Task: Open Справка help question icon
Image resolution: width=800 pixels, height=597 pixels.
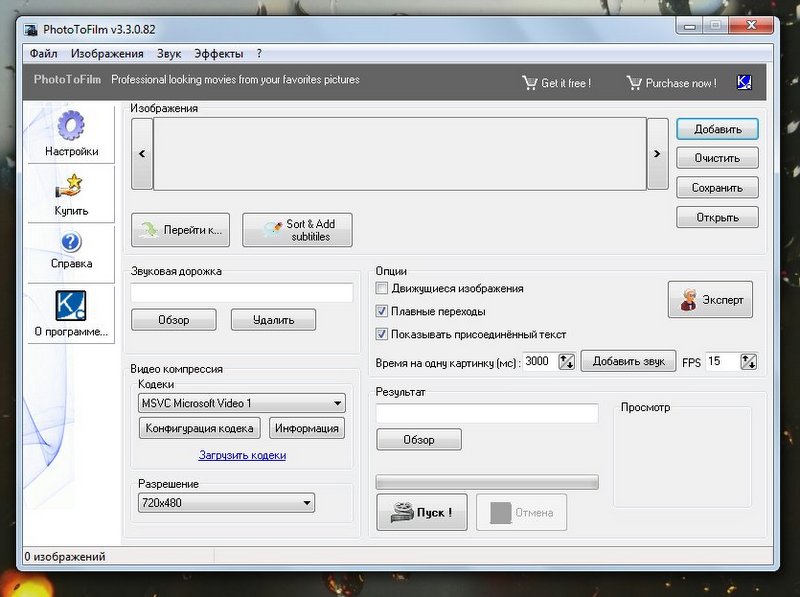Action: (71, 242)
